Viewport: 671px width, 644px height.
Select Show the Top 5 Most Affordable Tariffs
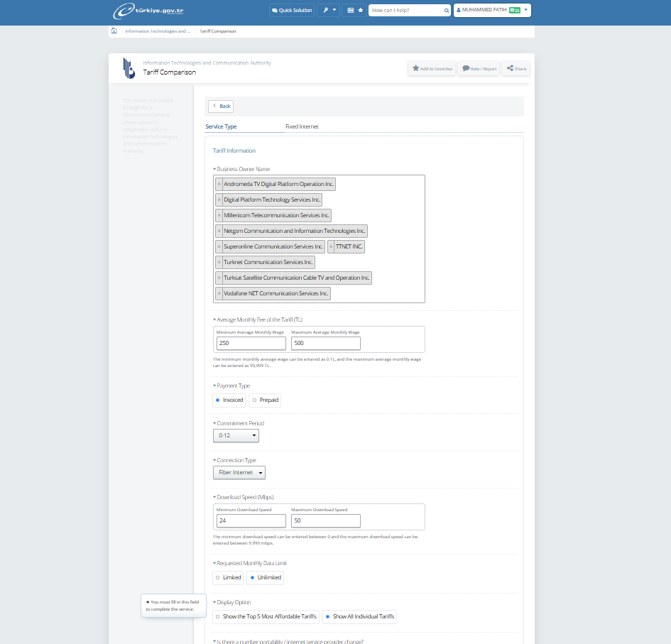point(266,616)
